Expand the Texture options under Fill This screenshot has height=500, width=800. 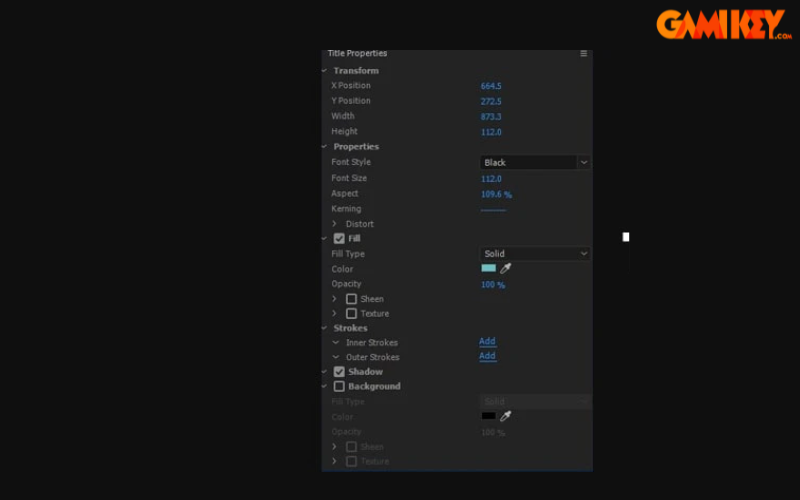coord(335,313)
